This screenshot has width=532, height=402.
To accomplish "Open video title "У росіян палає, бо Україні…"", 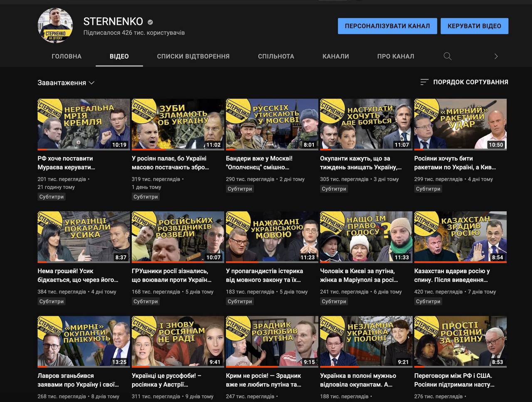I will (x=170, y=163).
